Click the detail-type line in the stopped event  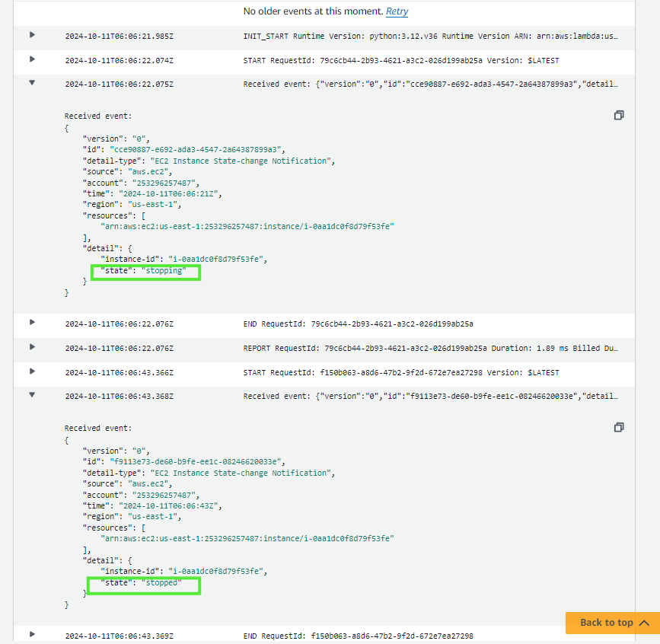click(x=207, y=473)
